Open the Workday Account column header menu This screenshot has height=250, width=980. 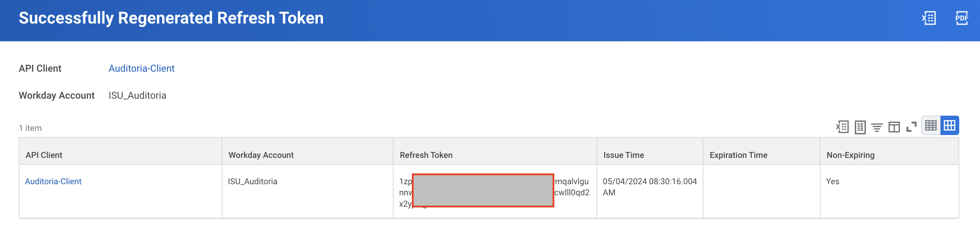point(261,155)
